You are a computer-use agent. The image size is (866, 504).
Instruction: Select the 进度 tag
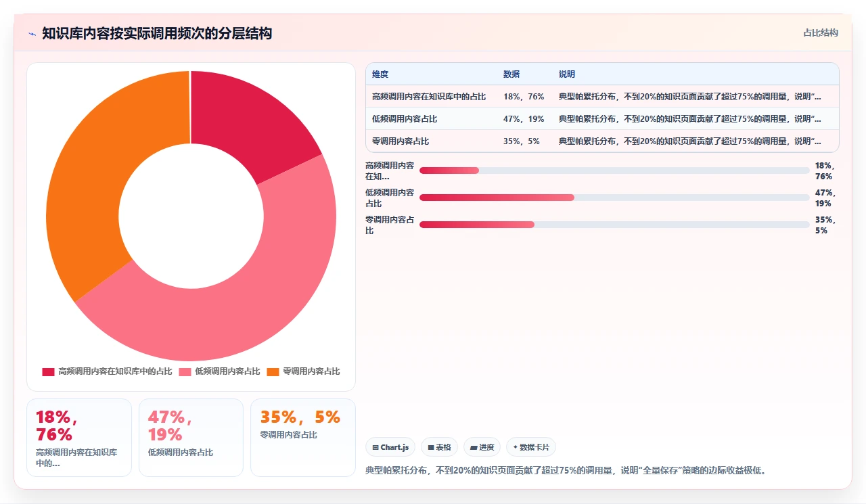tap(482, 447)
